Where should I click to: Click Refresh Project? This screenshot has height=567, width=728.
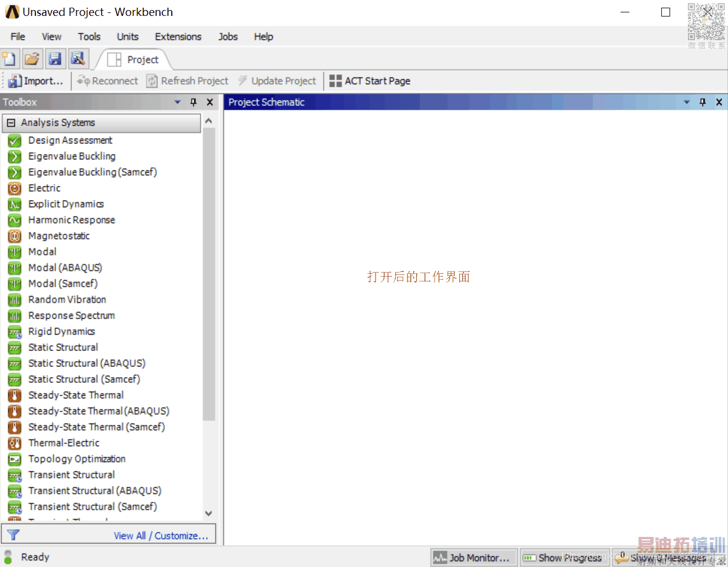187,81
